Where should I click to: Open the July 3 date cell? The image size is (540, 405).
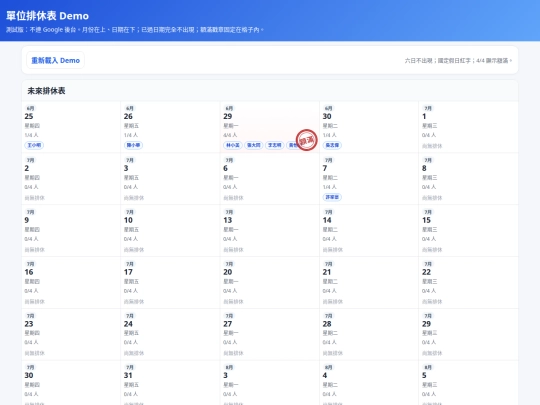[x=170, y=179]
